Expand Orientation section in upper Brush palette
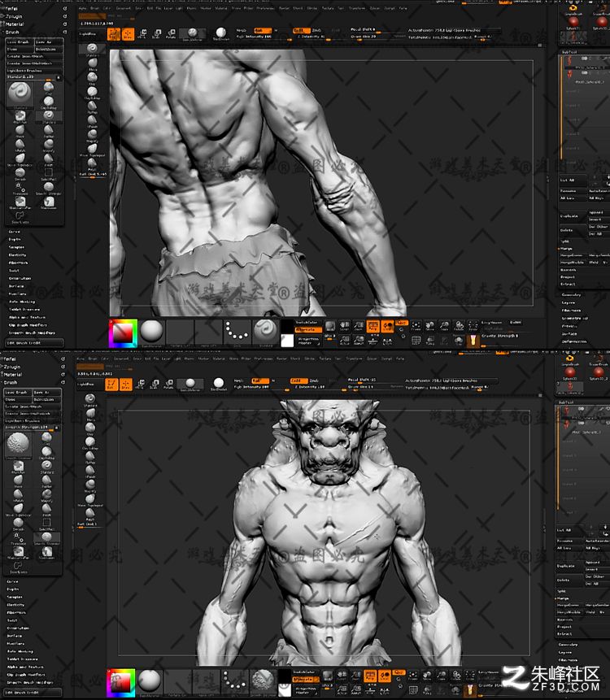 click(x=20, y=278)
